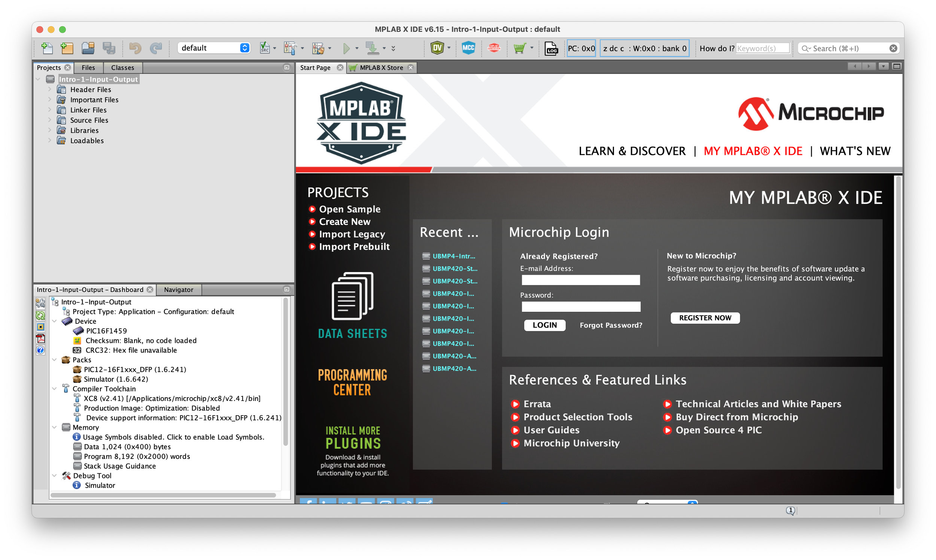Close the Start Page tab
Image resolution: width=936 pixels, height=560 pixels.
[340, 67]
